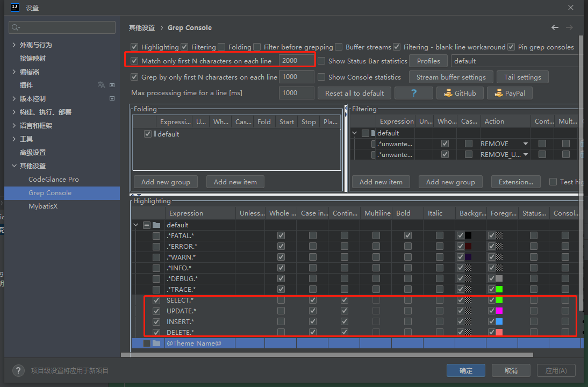Expand the 外观与行为 tree node

[x=14, y=45]
